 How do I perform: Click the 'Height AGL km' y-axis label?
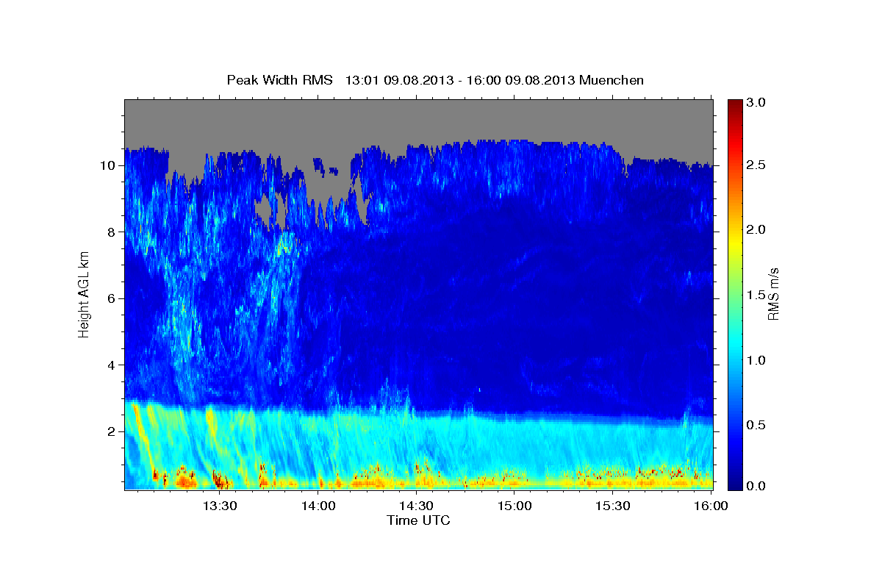tap(84, 294)
